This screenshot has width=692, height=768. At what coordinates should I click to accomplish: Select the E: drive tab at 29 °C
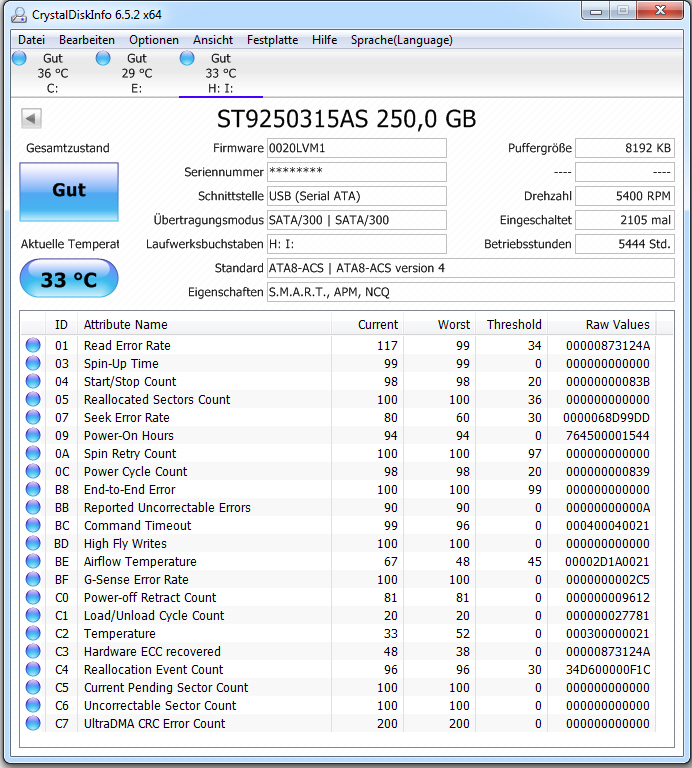[137, 73]
